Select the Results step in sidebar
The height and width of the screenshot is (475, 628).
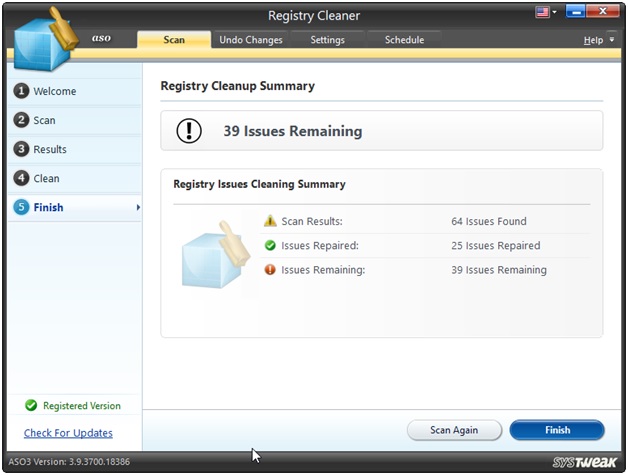pyautogui.click(x=49, y=149)
